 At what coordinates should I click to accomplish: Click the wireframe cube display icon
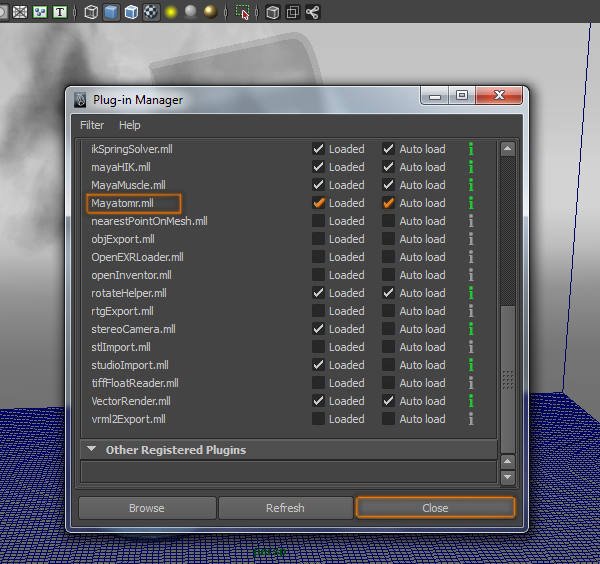click(x=91, y=12)
